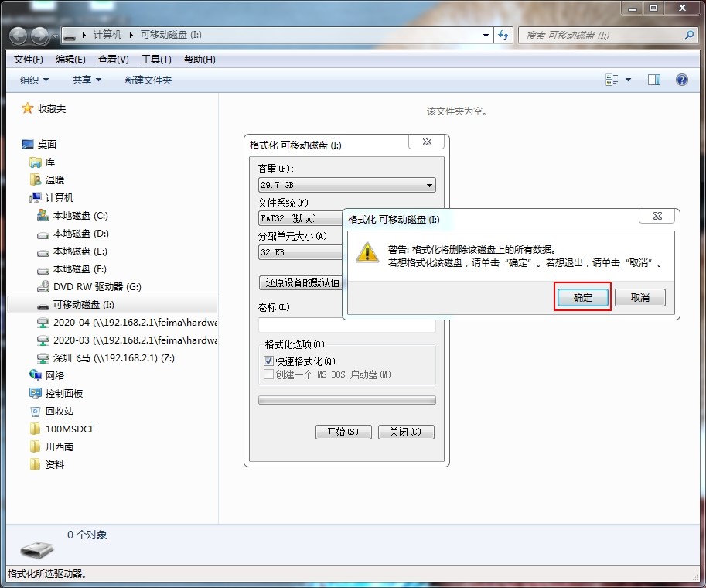This screenshot has height=588, width=706.
Task: Open the 查看(V) menu
Action: [114, 60]
